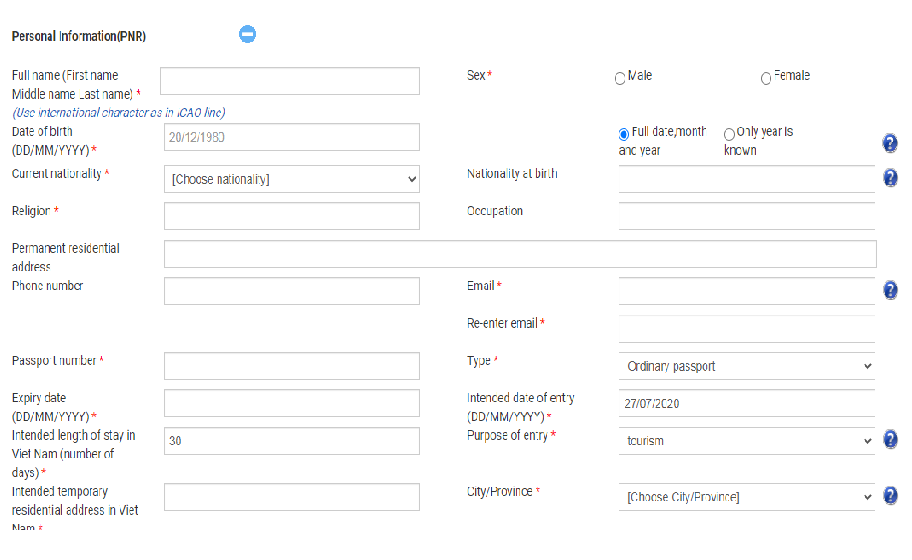Click the Passport number field
Image resolution: width=912 pixels, height=560 pixels.
click(x=291, y=366)
